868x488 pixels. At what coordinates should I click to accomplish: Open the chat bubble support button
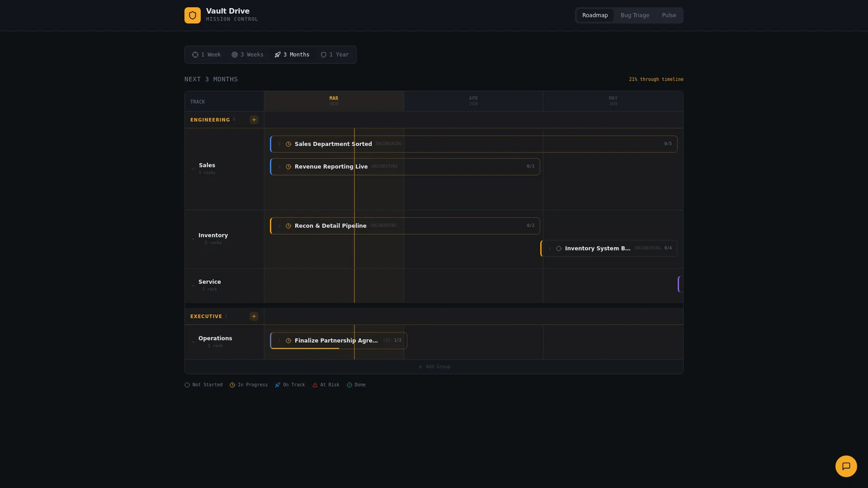(x=846, y=466)
